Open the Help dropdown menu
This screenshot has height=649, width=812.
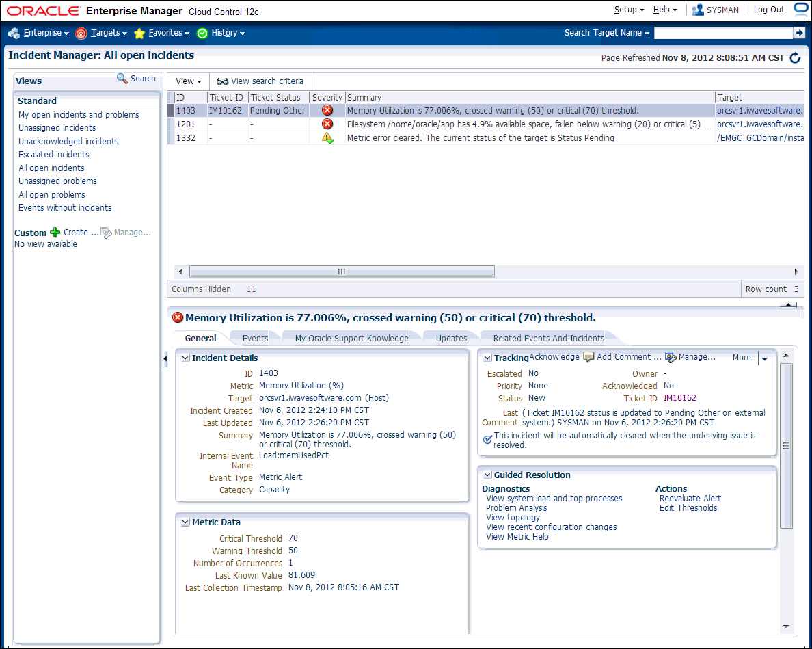tap(665, 10)
